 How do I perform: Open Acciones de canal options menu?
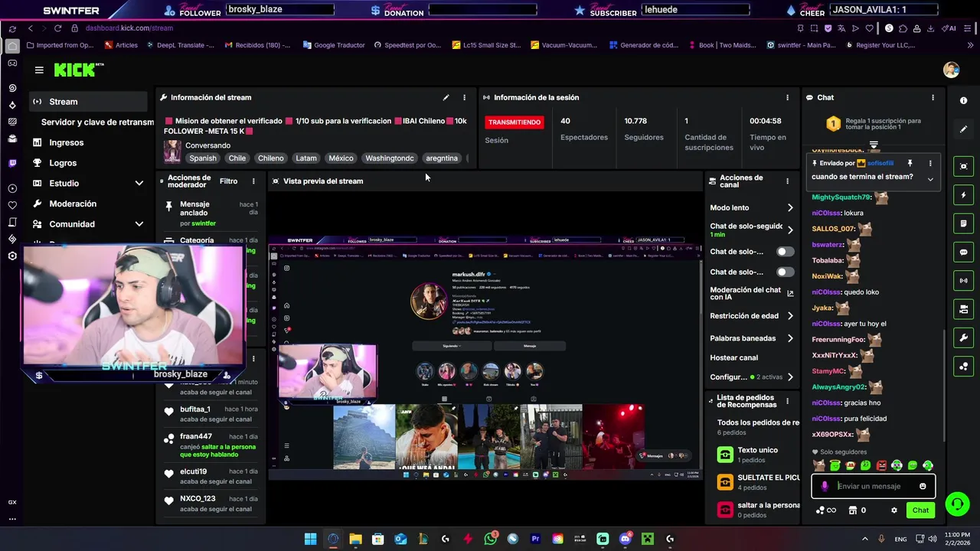(x=787, y=181)
